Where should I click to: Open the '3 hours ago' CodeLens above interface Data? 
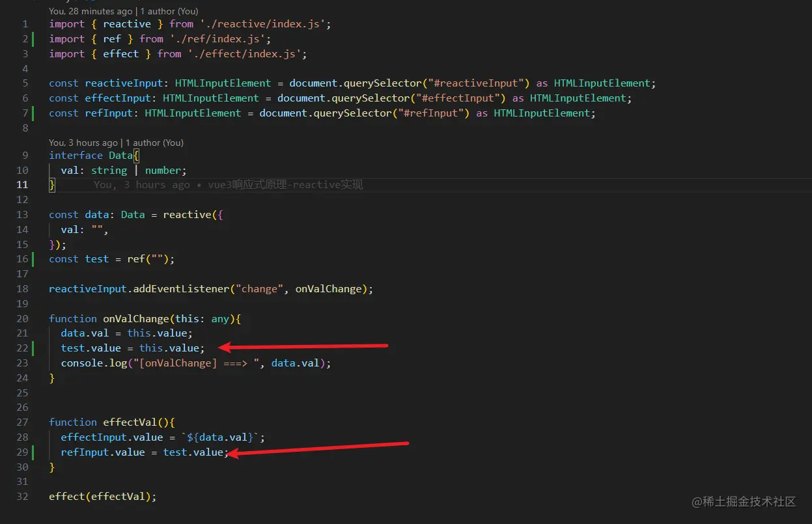click(x=117, y=143)
